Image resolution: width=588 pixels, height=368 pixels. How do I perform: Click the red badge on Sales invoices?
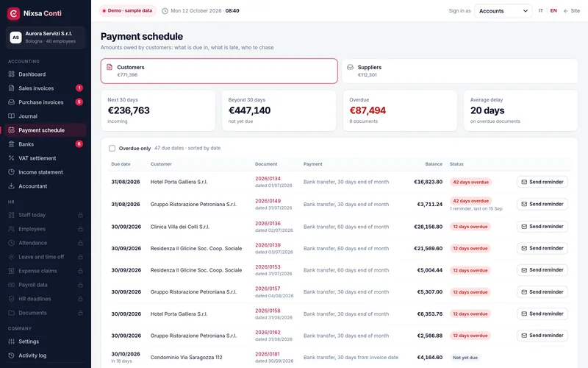click(79, 88)
